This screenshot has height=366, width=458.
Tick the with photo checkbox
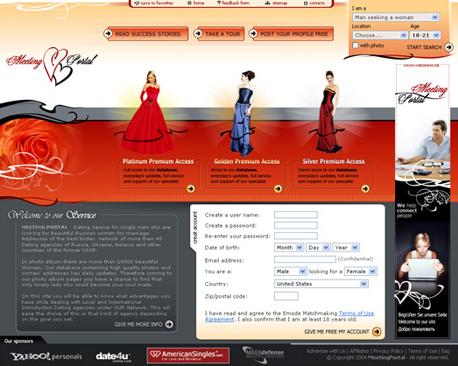click(x=355, y=45)
